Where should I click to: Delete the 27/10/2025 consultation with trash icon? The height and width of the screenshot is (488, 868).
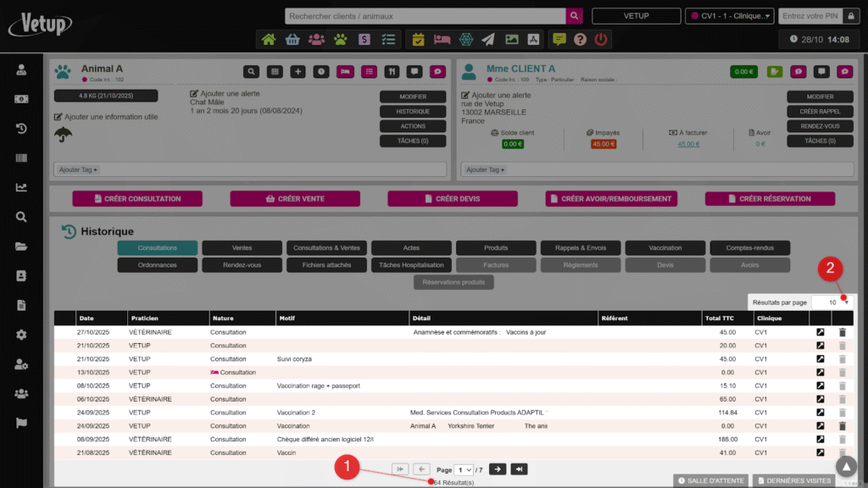click(842, 333)
